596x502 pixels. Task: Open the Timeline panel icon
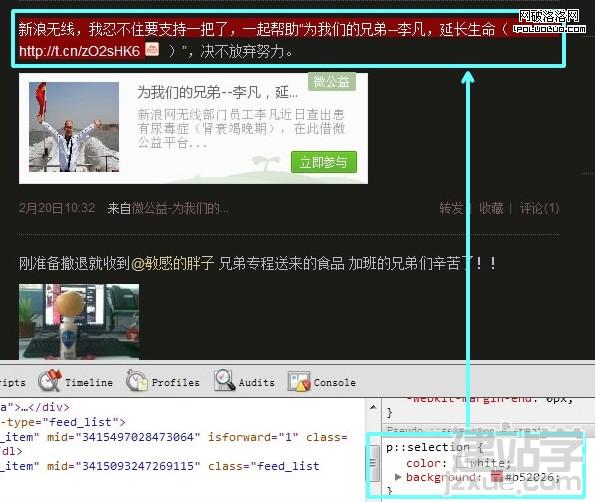(x=50, y=380)
